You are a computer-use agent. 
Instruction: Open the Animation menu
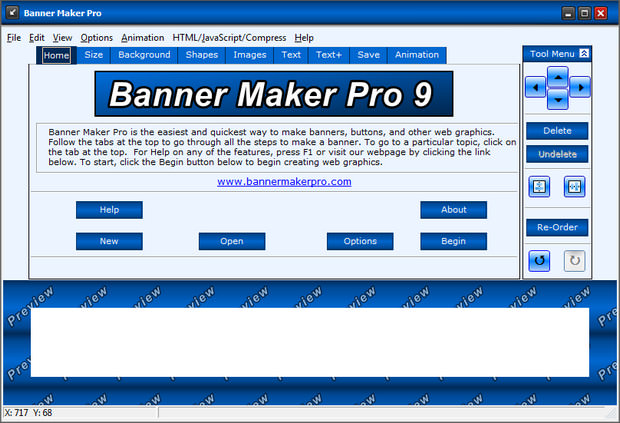142,38
